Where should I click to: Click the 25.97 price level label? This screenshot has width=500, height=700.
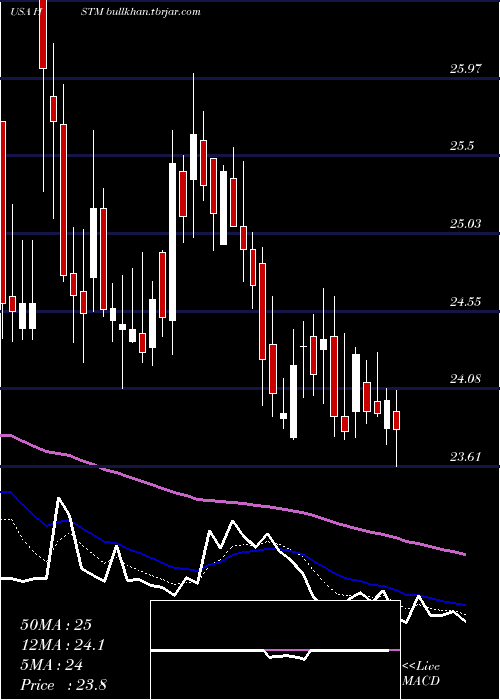466,69
